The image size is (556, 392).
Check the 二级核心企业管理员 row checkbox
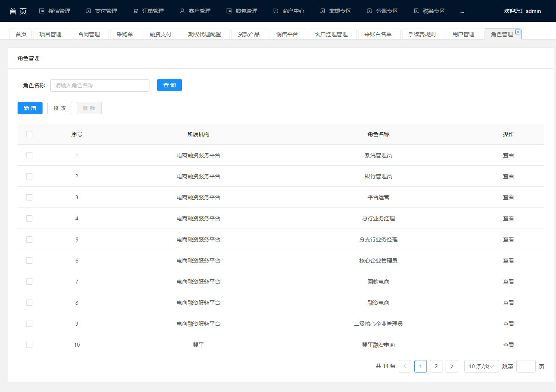pos(29,324)
